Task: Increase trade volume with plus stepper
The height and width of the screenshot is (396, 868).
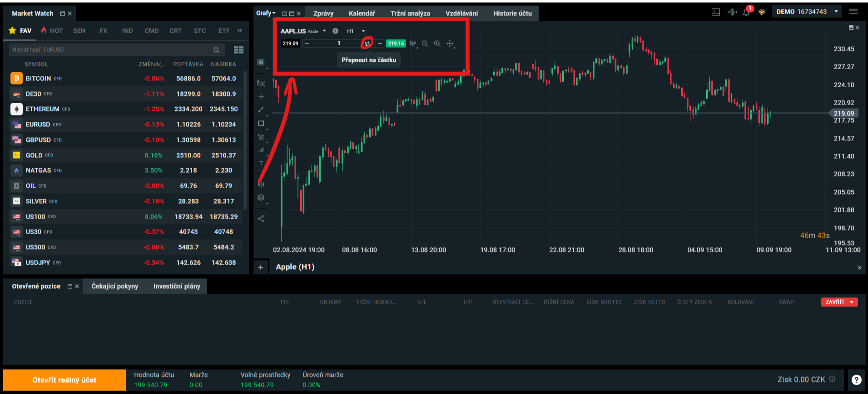Action: tap(380, 44)
